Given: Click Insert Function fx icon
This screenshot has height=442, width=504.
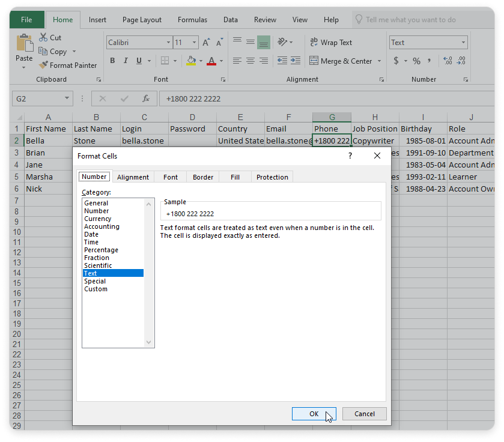Looking at the screenshot, I should (x=146, y=98).
